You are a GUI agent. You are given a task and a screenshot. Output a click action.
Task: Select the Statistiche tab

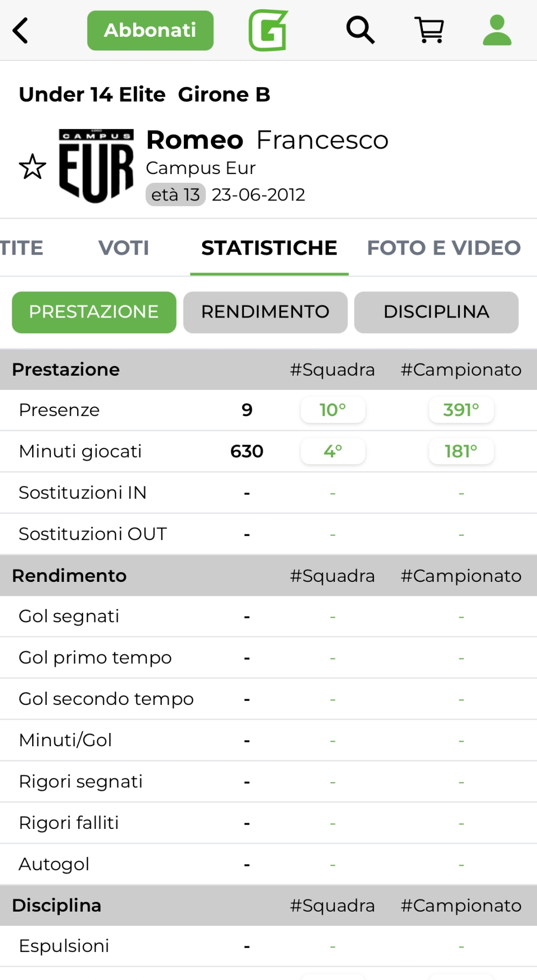(269, 248)
